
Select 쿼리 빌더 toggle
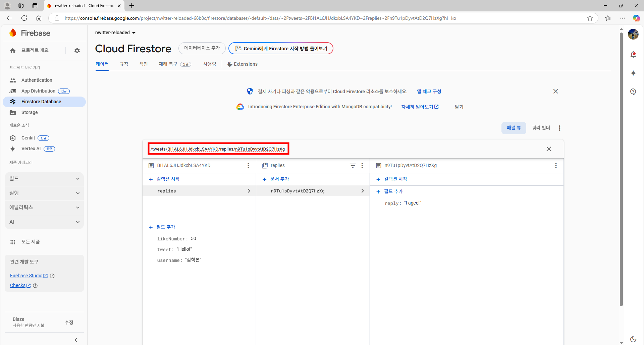pos(541,128)
